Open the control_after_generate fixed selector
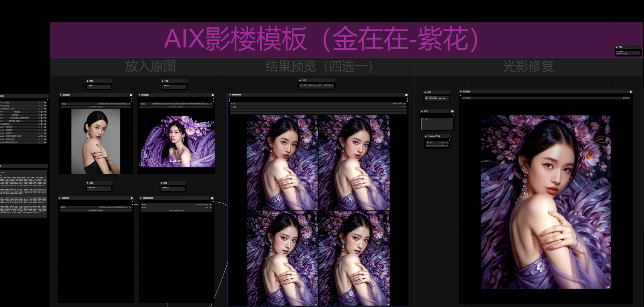The image size is (644, 307). [x=437, y=146]
